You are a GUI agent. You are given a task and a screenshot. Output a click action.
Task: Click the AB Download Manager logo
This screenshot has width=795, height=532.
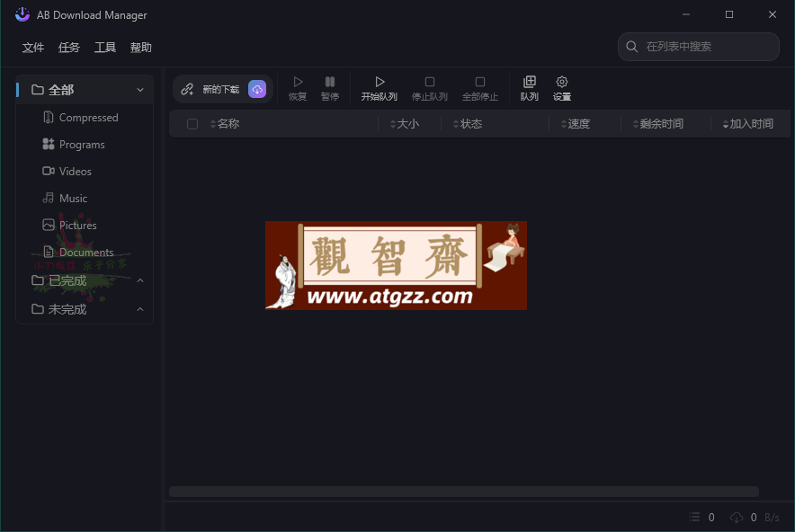(22, 14)
